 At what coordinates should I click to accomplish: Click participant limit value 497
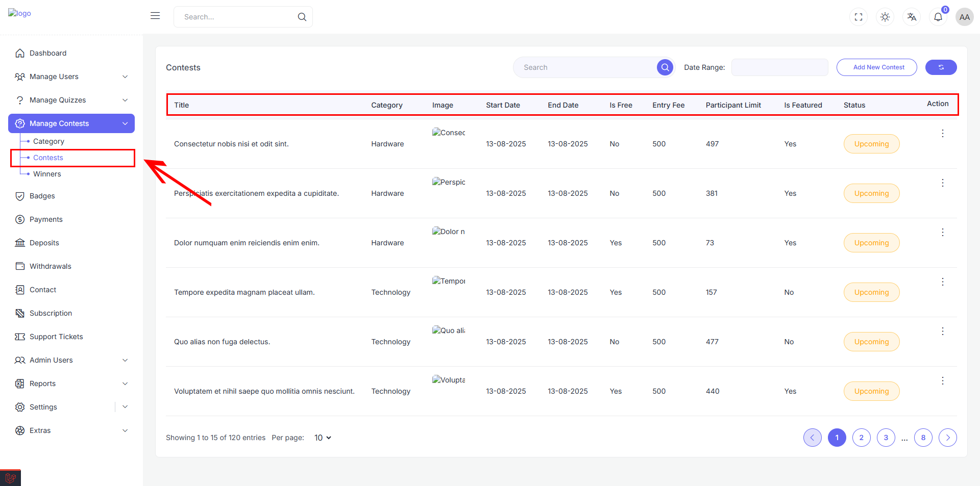click(x=712, y=144)
